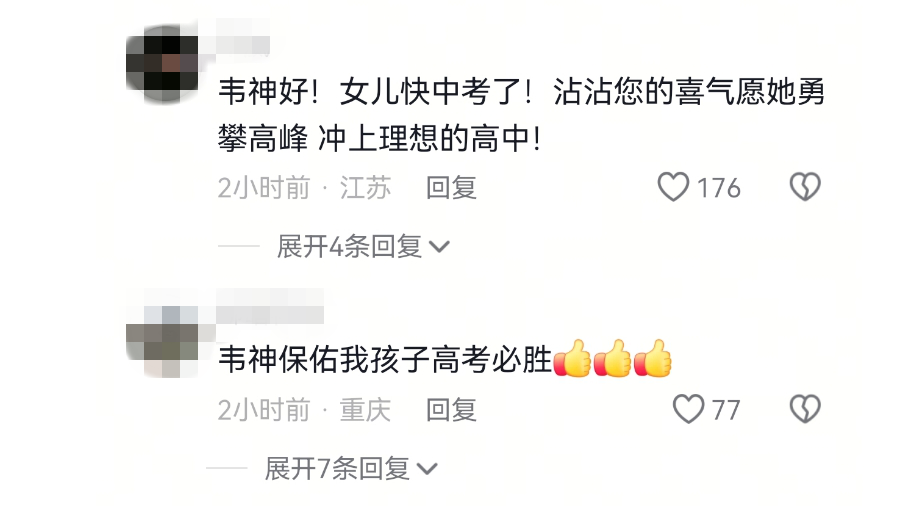Expand 展开4条回复 replies
The width and height of the screenshot is (923, 506).
(364, 246)
